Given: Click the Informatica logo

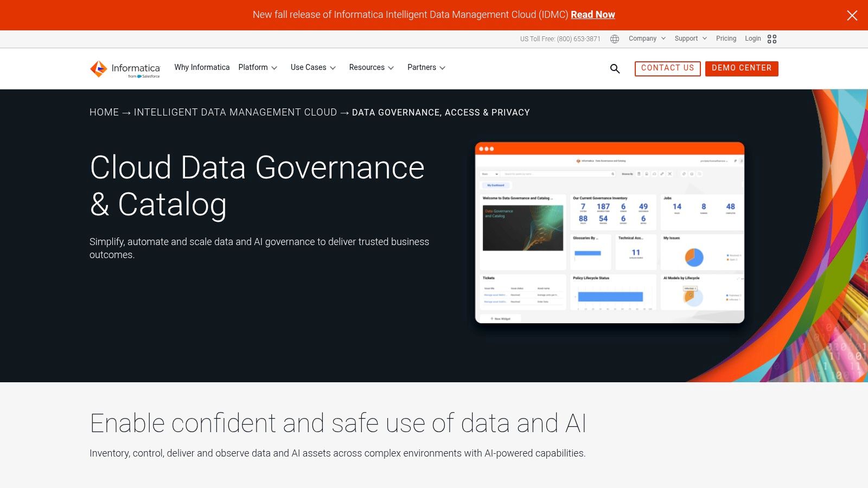Looking at the screenshot, I should click(124, 69).
